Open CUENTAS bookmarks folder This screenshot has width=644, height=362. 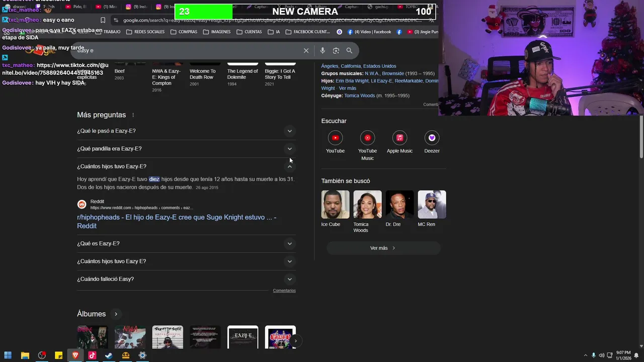click(x=249, y=32)
